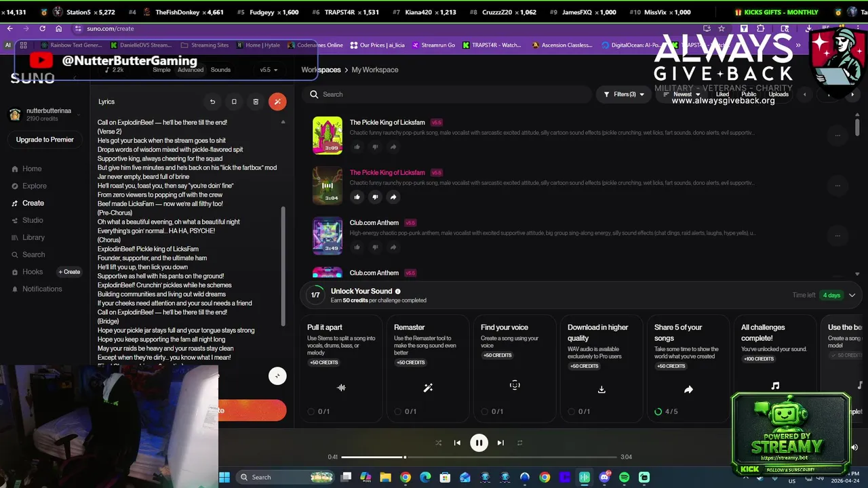Viewport: 868px width, 488px height.
Task: Open more options for second Pickle King song
Action: pos(837,185)
